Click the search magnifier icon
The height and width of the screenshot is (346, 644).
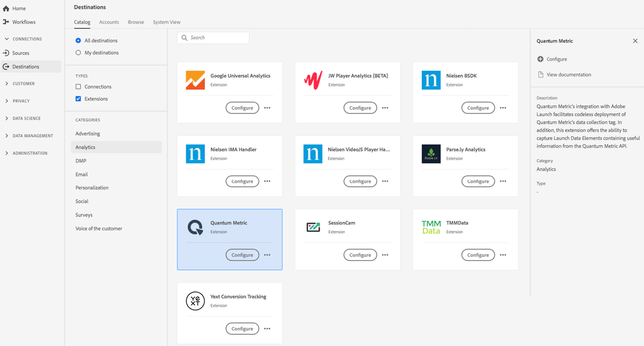click(185, 38)
